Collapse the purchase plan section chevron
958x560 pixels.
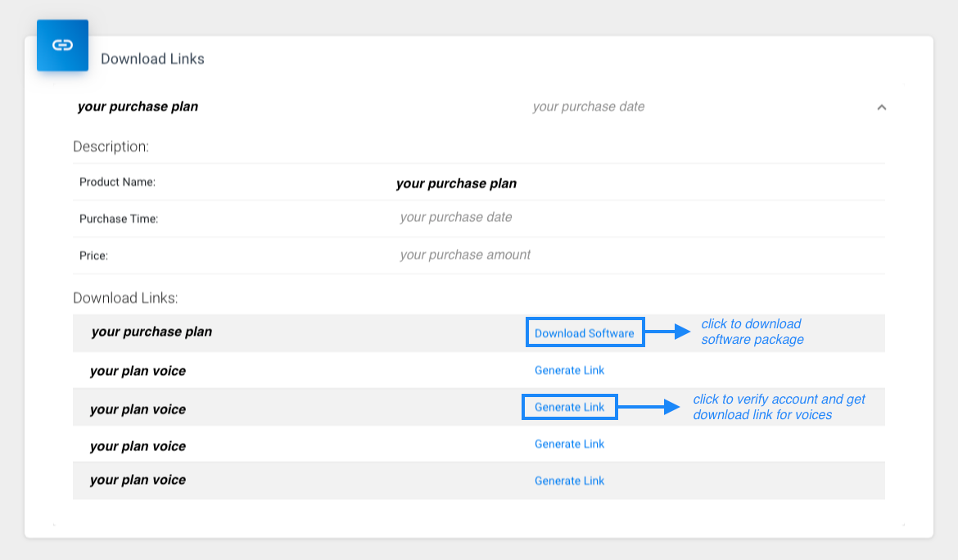(882, 107)
